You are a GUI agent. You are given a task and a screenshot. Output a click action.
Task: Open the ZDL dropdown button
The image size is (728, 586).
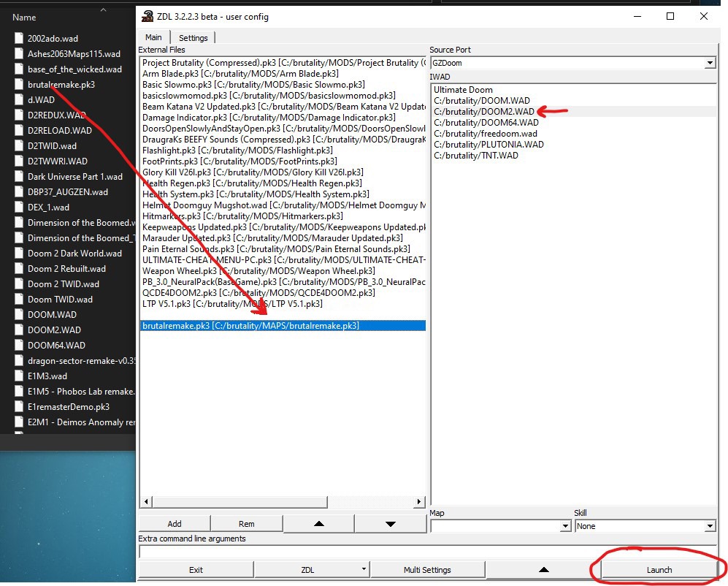pyautogui.click(x=312, y=570)
